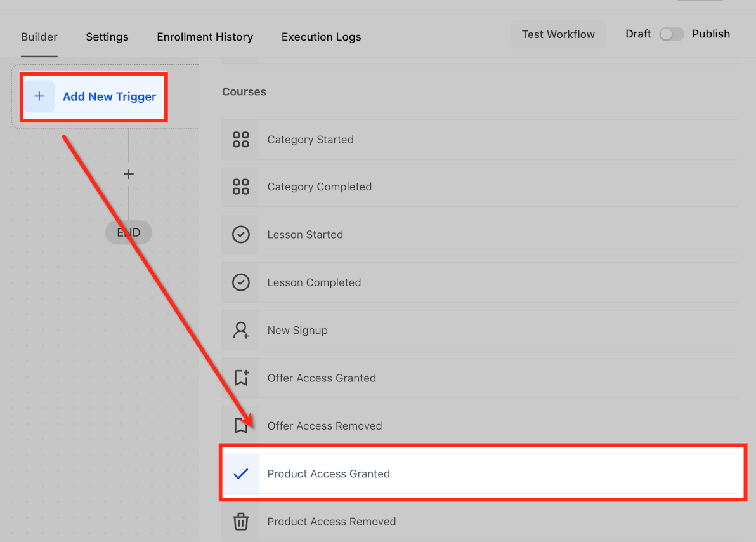The width and height of the screenshot is (756, 542).
Task: Click the blue checkmark beside Product Access Granted
Action: point(240,473)
